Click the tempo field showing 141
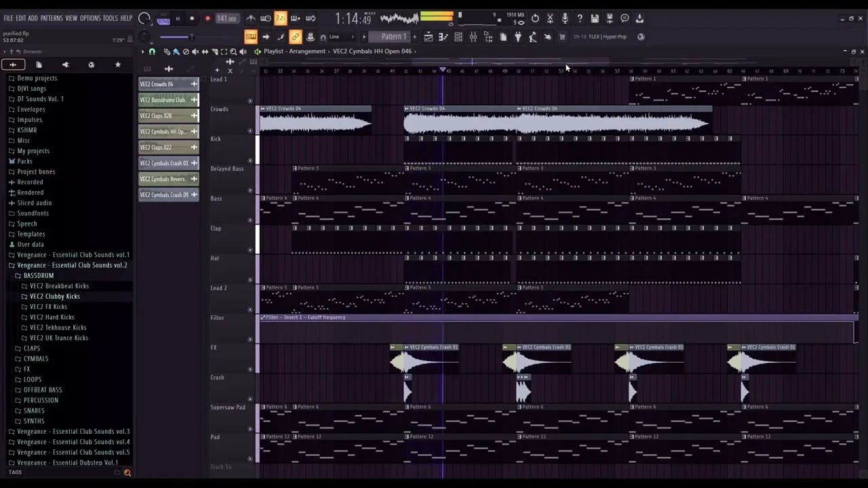The height and width of the screenshot is (488, 868). click(226, 18)
